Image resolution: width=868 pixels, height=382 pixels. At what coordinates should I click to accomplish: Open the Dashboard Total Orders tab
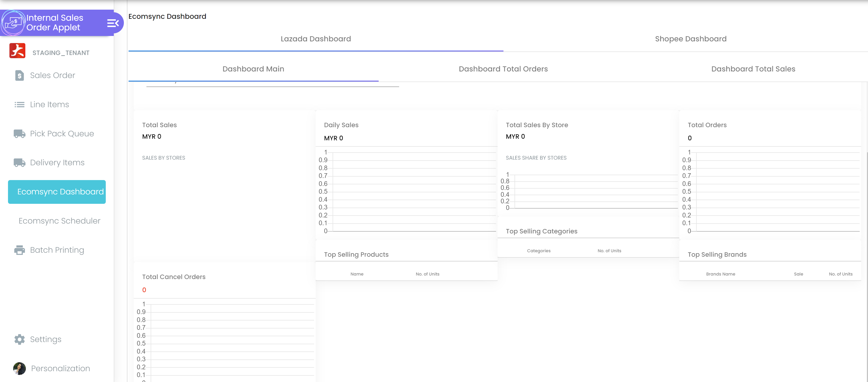(503, 69)
